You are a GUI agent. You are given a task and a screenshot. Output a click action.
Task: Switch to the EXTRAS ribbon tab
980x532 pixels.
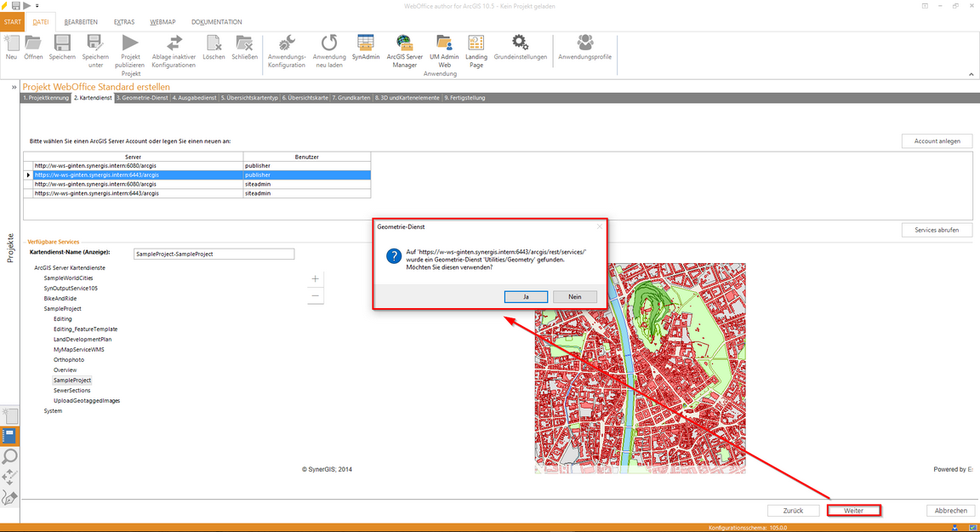(x=123, y=21)
